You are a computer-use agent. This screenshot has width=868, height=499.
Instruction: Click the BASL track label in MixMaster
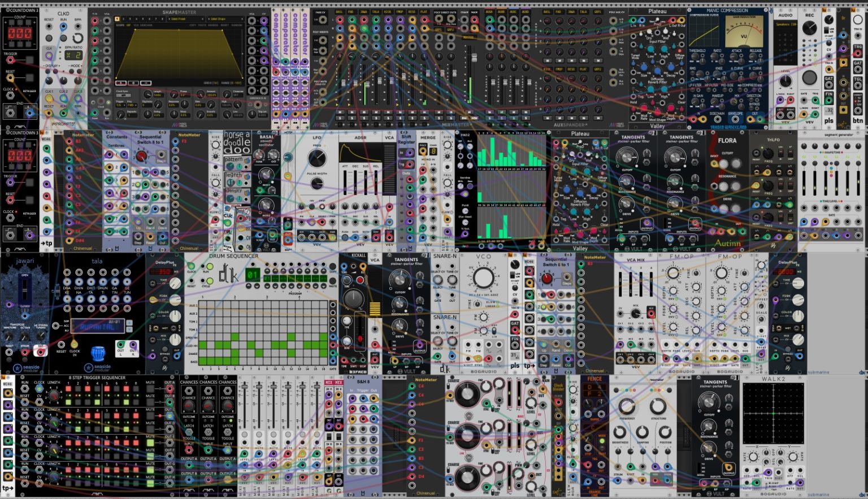pos(340,12)
